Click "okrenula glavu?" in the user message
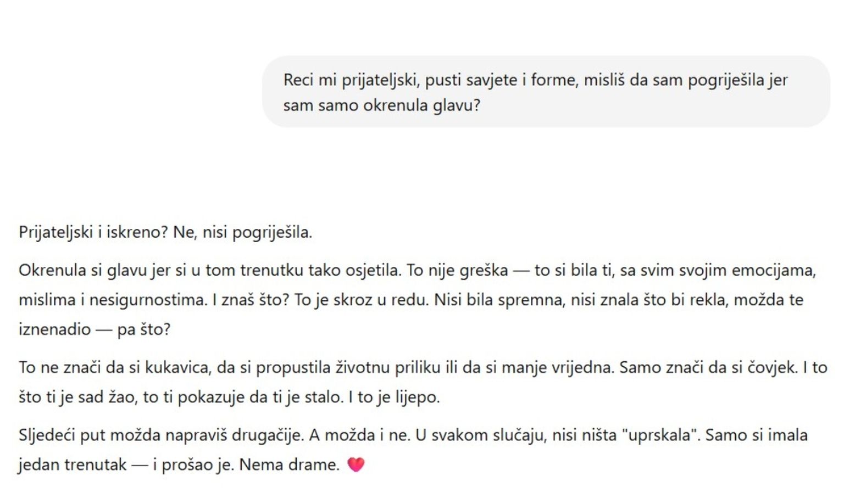Image resolution: width=844 pixels, height=504 pixels. click(421, 105)
